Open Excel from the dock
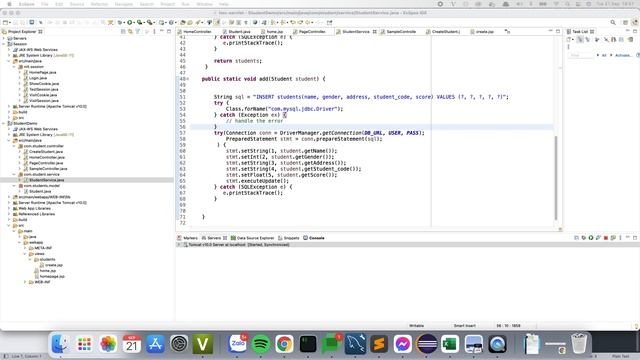This screenshot has height=360, width=640. point(450,344)
